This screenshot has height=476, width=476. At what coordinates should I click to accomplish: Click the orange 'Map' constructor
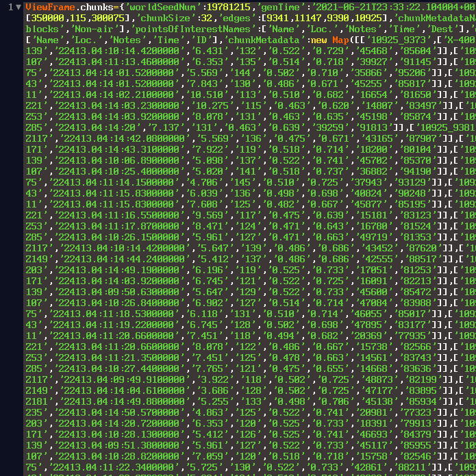(340, 40)
